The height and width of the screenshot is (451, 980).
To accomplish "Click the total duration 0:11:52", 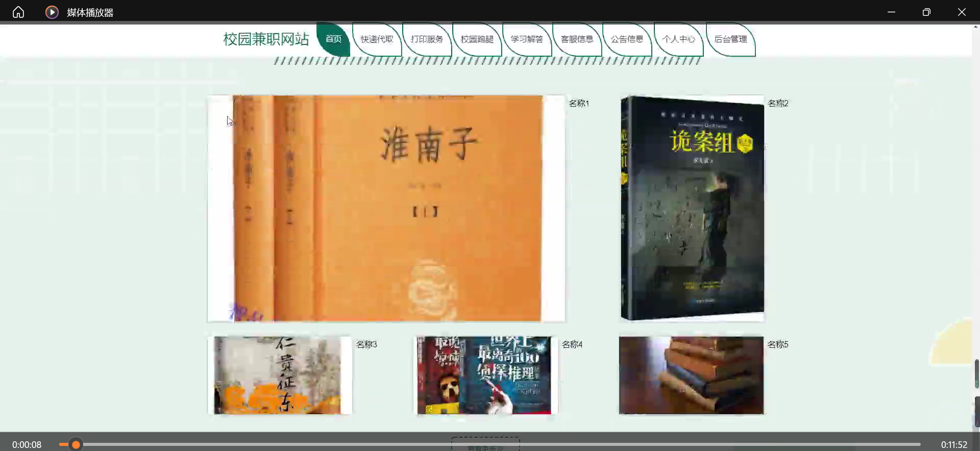I will point(954,445).
